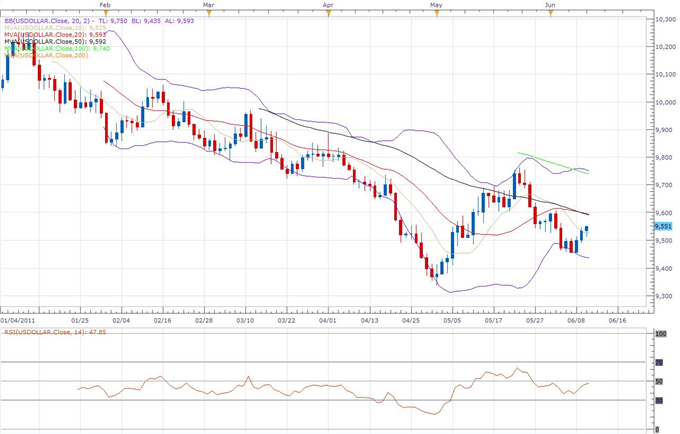The height and width of the screenshot is (434, 680).
Task: Click the 10,200 price axis label
Action: point(665,47)
